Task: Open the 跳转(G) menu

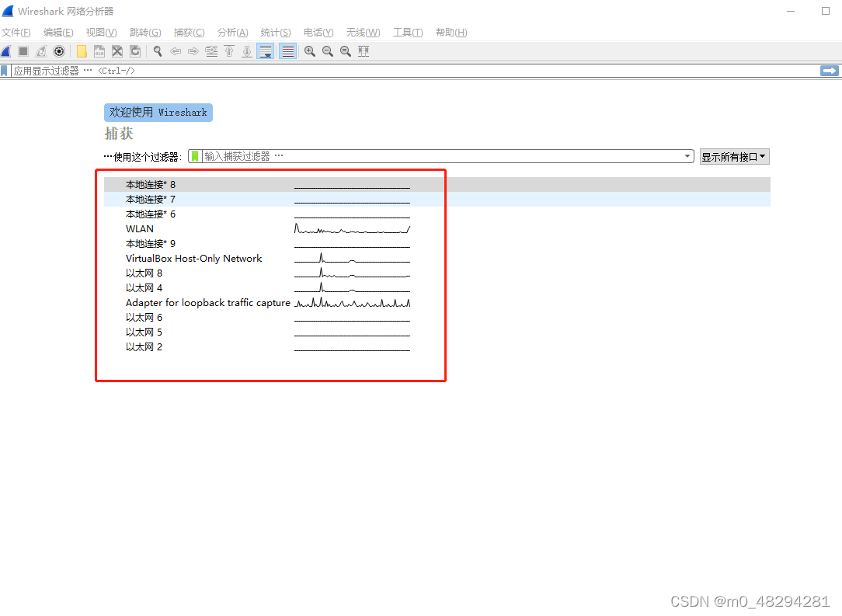Action: pos(145,33)
